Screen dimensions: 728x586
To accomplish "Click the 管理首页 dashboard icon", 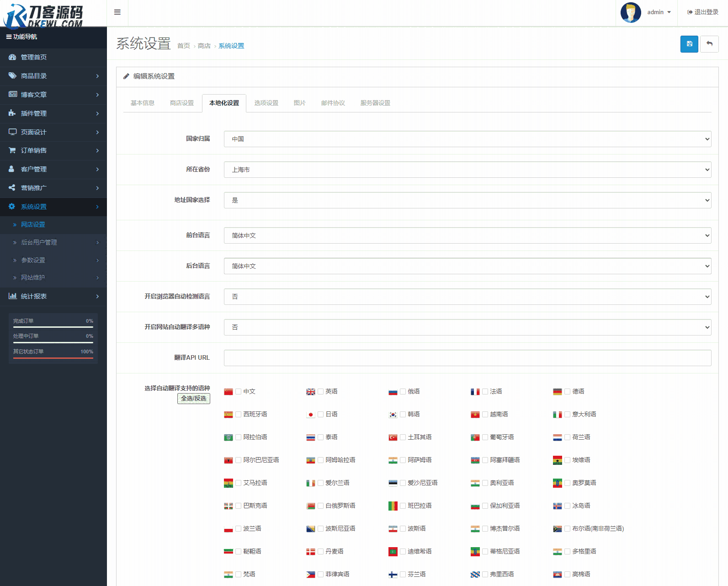I will (12, 57).
